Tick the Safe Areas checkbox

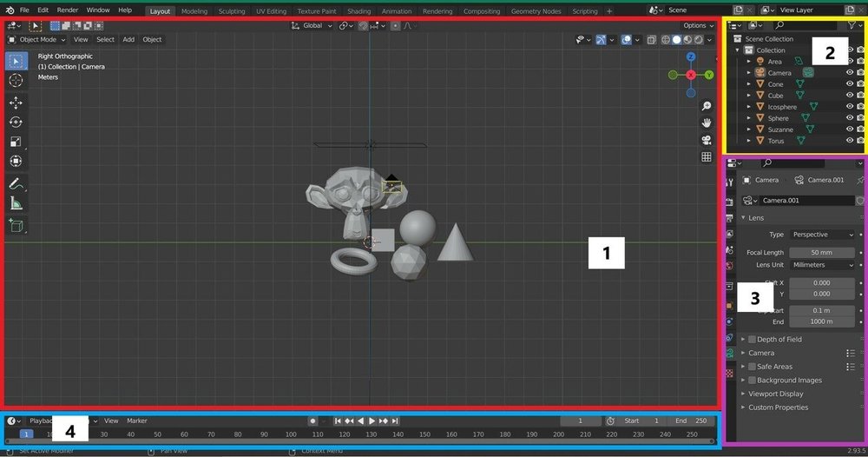(x=752, y=367)
